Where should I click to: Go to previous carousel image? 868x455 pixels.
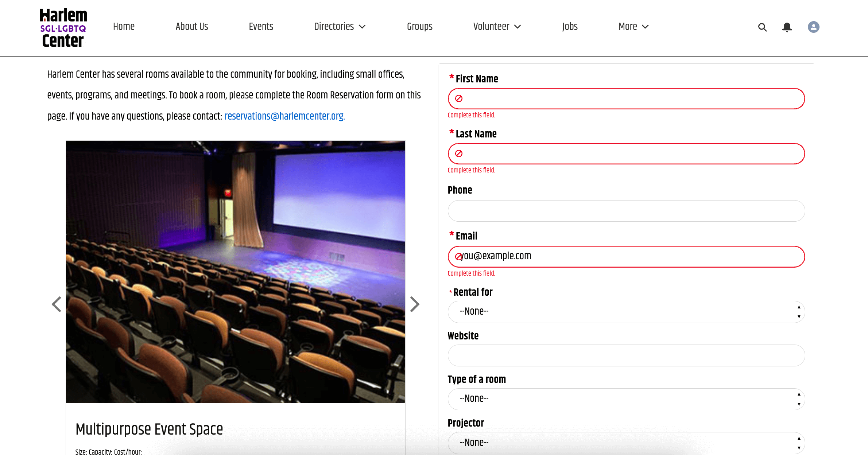(x=57, y=304)
